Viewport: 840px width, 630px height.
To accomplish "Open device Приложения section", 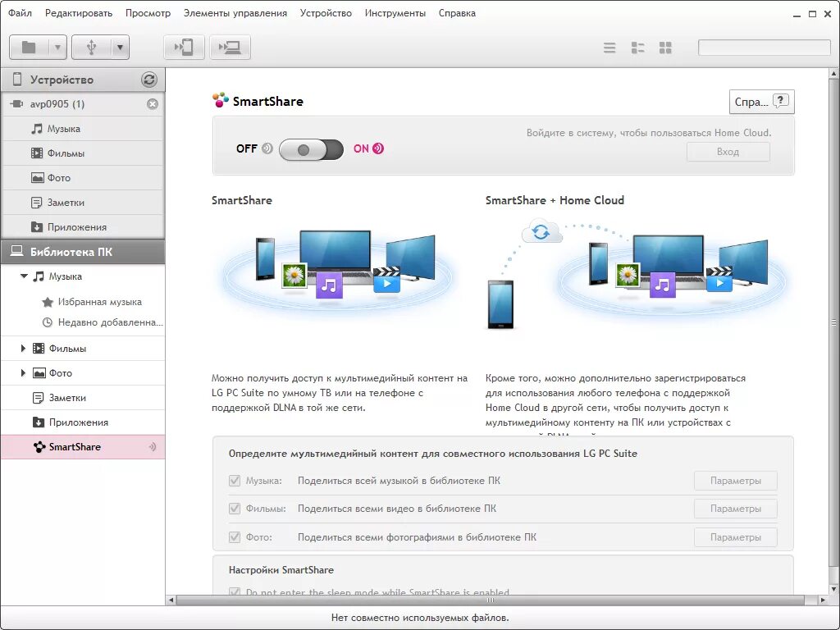I will [83, 227].
